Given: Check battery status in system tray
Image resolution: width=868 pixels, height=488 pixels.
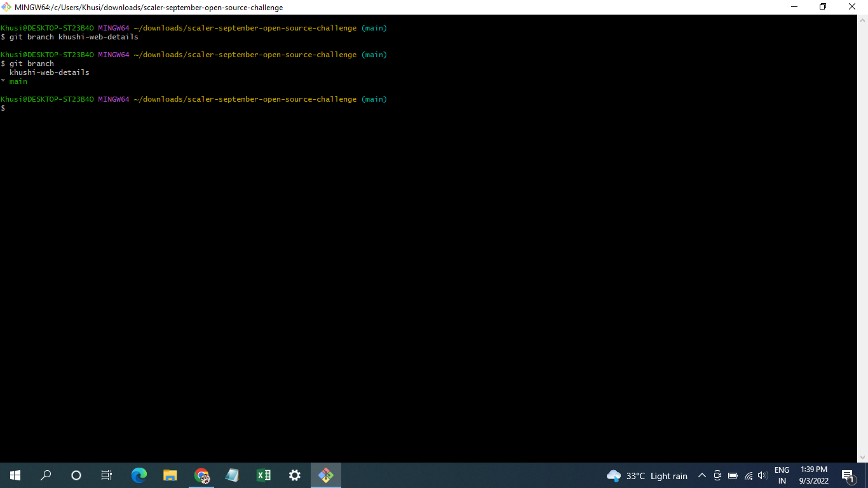Looking at the screenshot, I should click(x=733, y=475).
